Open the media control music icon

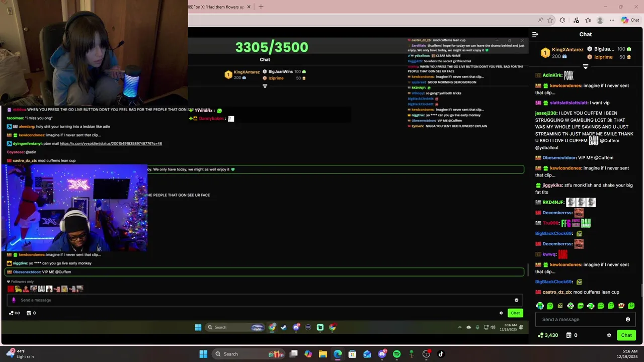tap(576, 20)
